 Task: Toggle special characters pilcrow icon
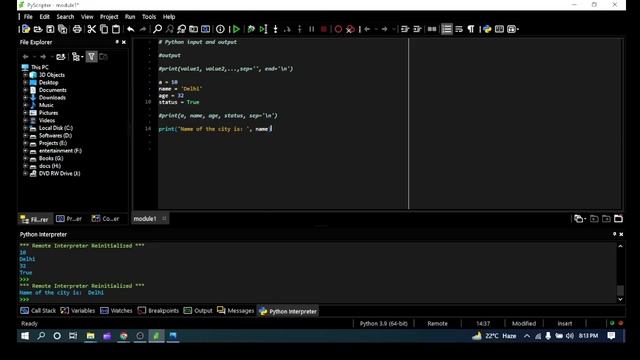471,29
